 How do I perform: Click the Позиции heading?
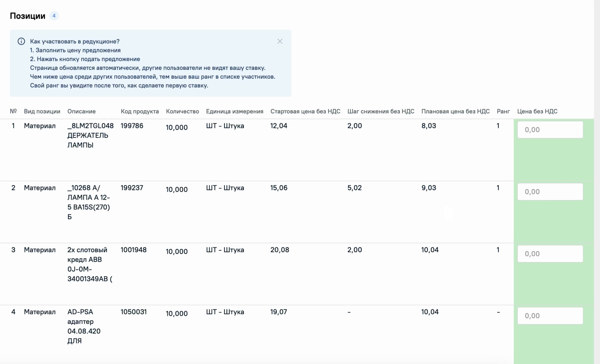[28, 16]
